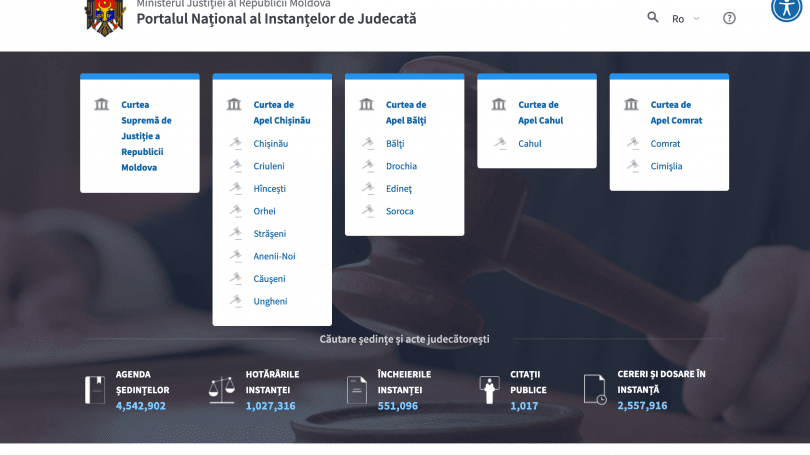Select the Hîncești court
This screenshot has width=810, height=455.
[x=269, y=189]
